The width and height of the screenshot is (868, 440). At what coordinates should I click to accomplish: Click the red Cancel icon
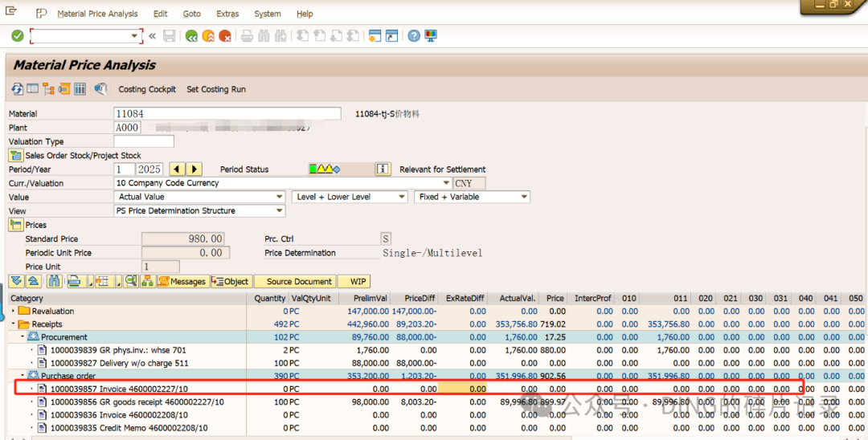(225, 36)
